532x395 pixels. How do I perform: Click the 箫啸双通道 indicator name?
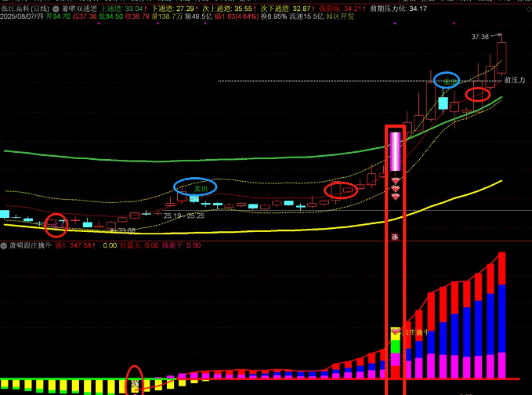pyautogui.click(x=79, y=9)
